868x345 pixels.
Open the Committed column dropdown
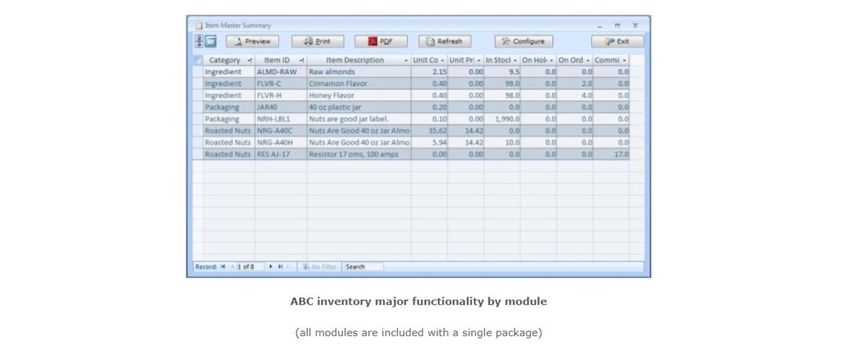coord(624,60)
